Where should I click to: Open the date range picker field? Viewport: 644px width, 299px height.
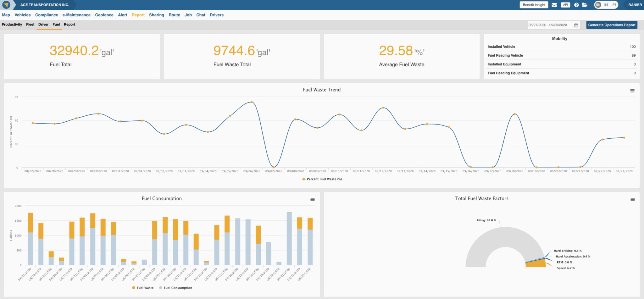548,25
